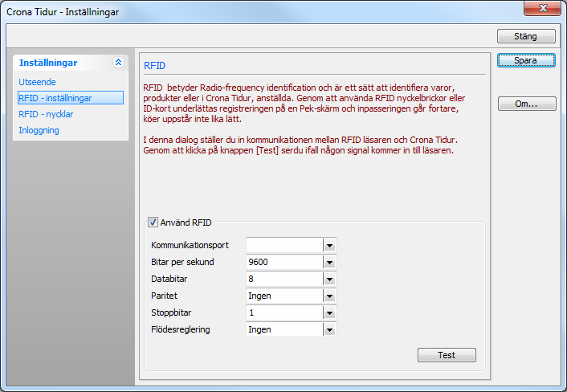Click the Inställningar panel header
567x392 pixels.
(x=71, y=63)
